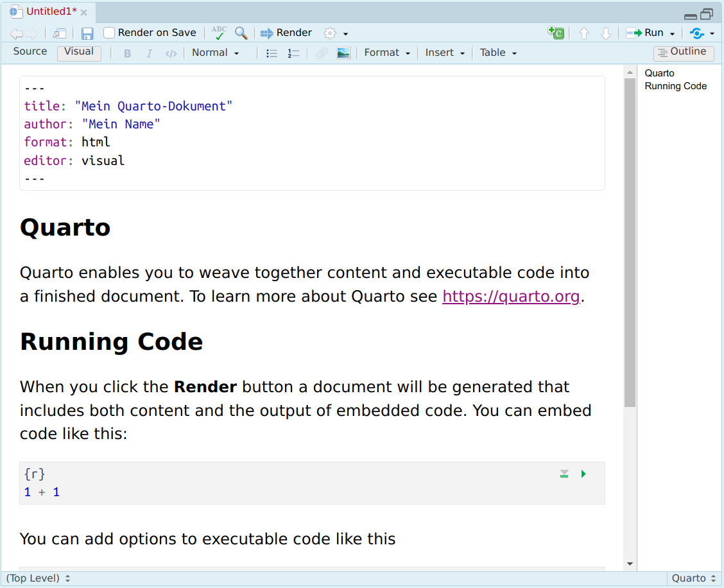
Task: Go to next chunk down arrow
Action: 606,33
